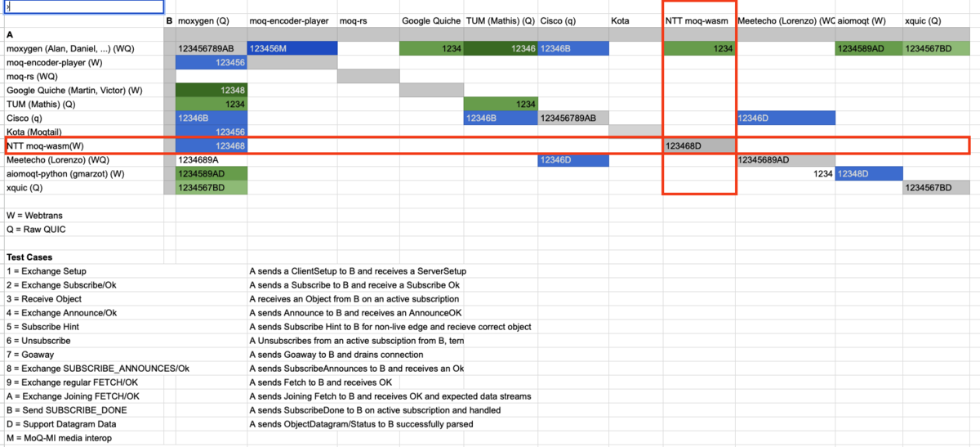Select the "12348D" cell in aiomoqt-python row

pyautogui.click(x=869, y=174)
